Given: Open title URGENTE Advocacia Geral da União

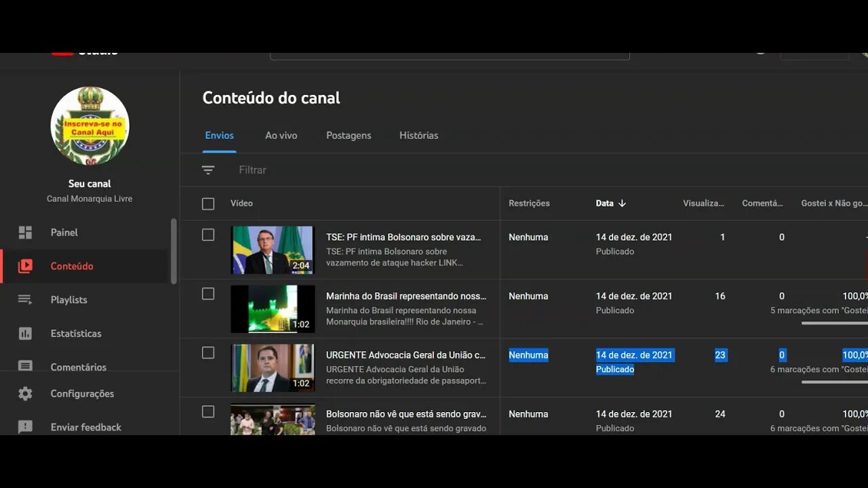Looking at the screenshot, I should click(406, 355).
